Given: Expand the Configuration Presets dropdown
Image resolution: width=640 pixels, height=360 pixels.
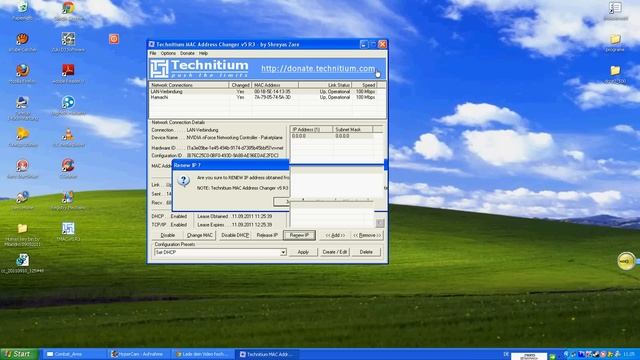Looking at the screenshot, I should (x=283, y=253).
